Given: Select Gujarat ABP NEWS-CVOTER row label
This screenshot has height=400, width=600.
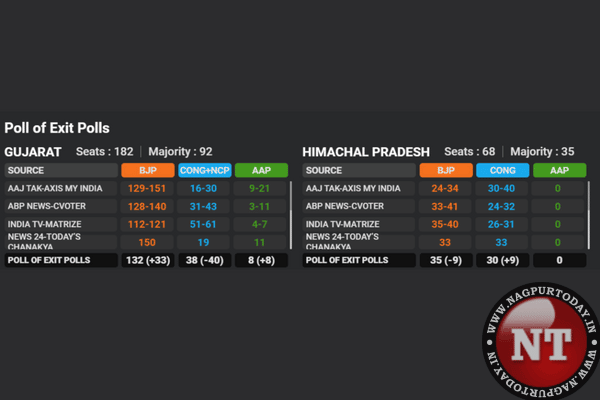Looking at the screenshot, I should [x=47, y=206].
